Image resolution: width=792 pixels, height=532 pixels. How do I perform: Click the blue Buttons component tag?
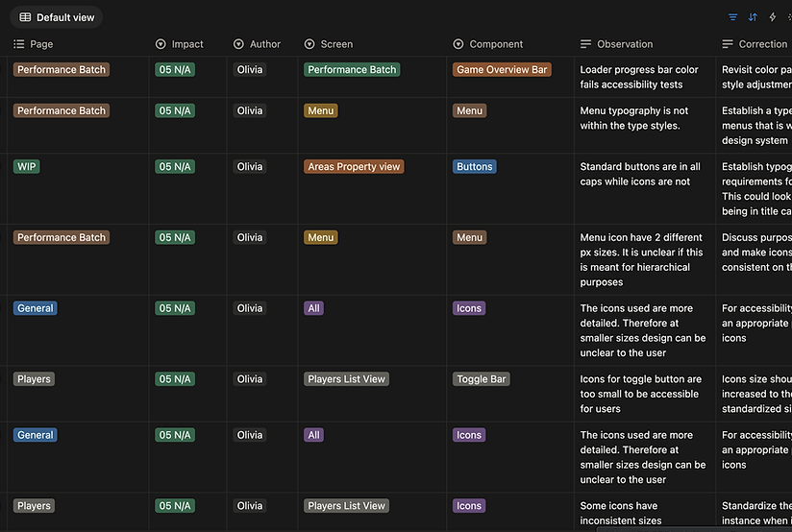pyautogui.click(x=474, y=166)
